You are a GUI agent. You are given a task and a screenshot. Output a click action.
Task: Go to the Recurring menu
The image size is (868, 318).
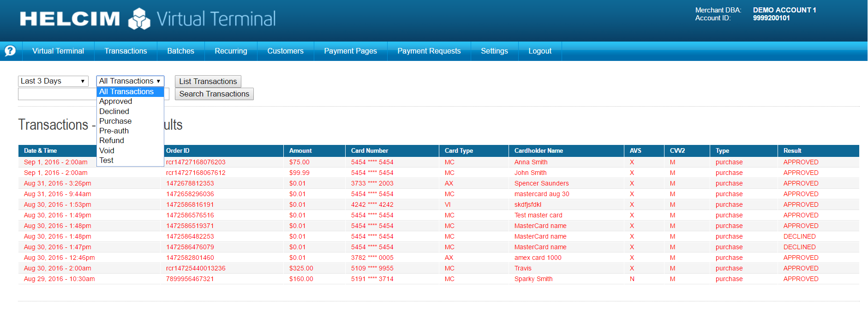pos(231,51)
